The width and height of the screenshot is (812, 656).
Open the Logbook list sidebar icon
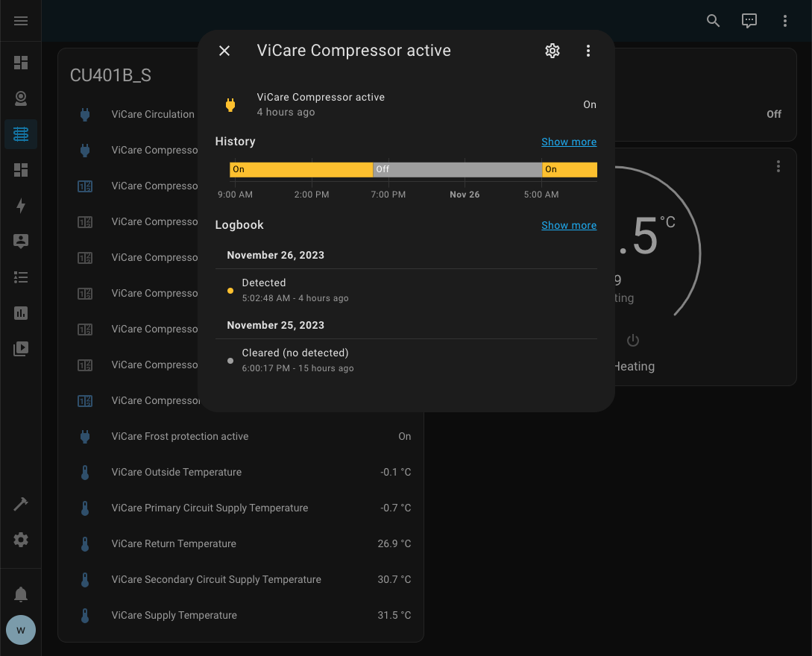click(21, 277)
